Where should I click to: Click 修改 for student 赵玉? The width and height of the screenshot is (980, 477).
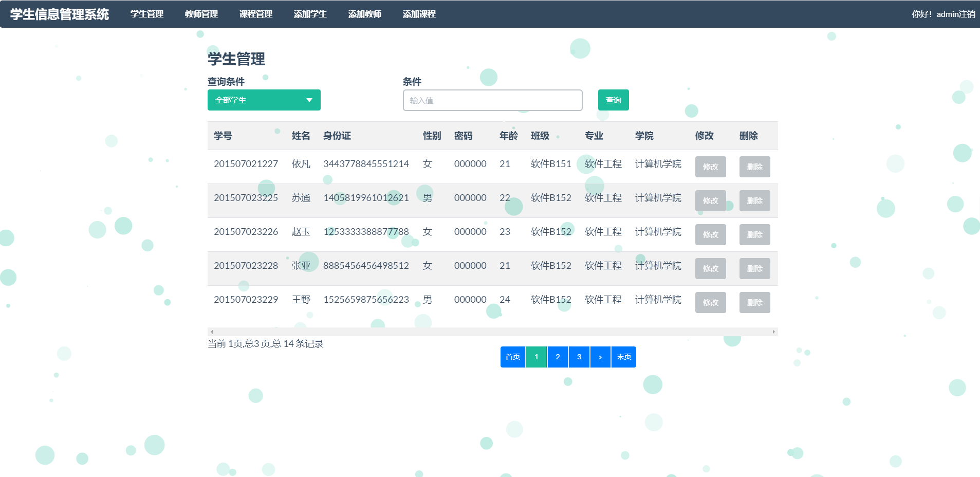(710, 234)
